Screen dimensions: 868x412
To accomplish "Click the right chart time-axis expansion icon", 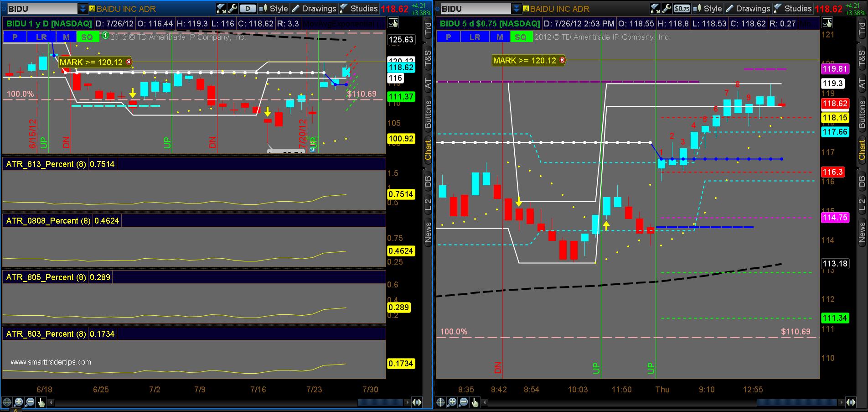I will pos(851,402).
